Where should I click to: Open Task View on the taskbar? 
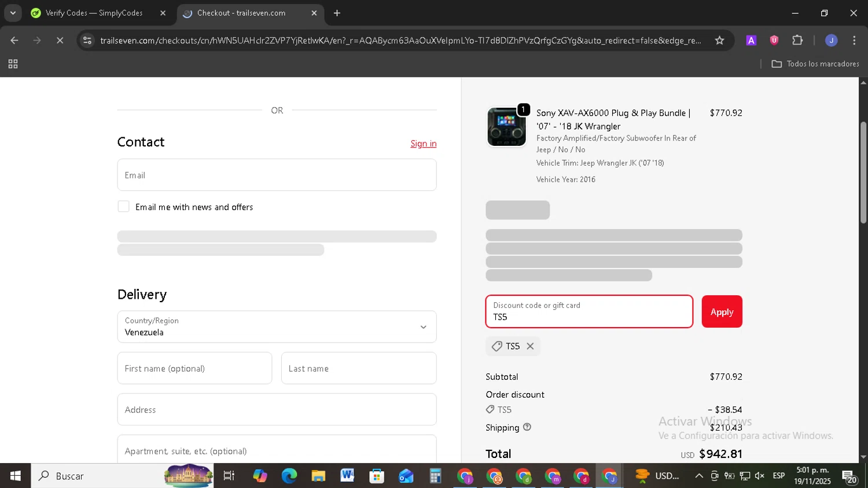tap(229, 476)
